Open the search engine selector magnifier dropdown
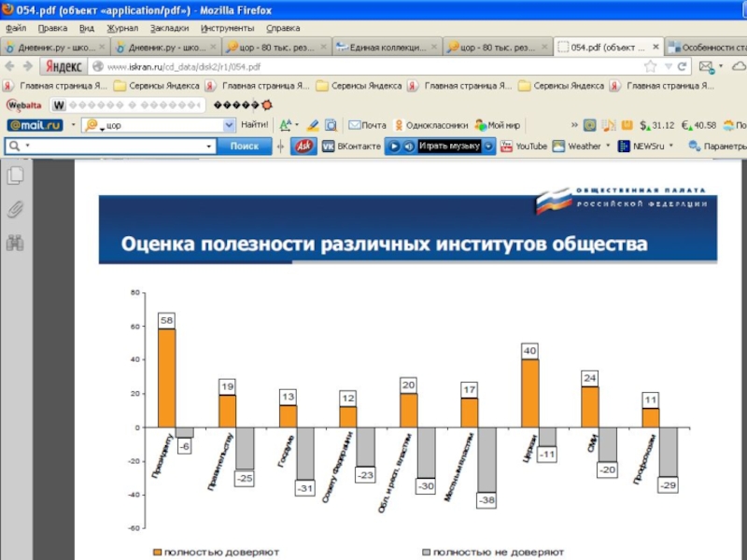Image resolution: width=747 pixels, height=560 pixels. (x=19, y=147)
